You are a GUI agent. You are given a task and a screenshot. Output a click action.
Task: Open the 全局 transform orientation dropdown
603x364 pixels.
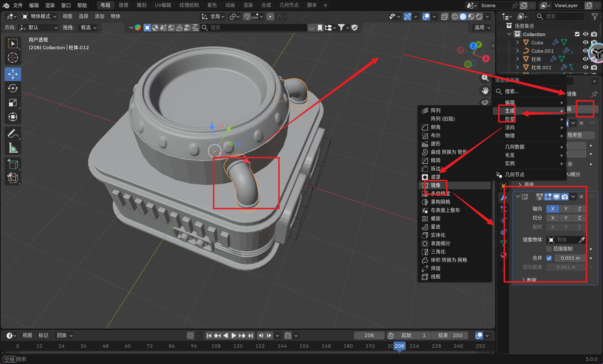click(x=213, y=17)
